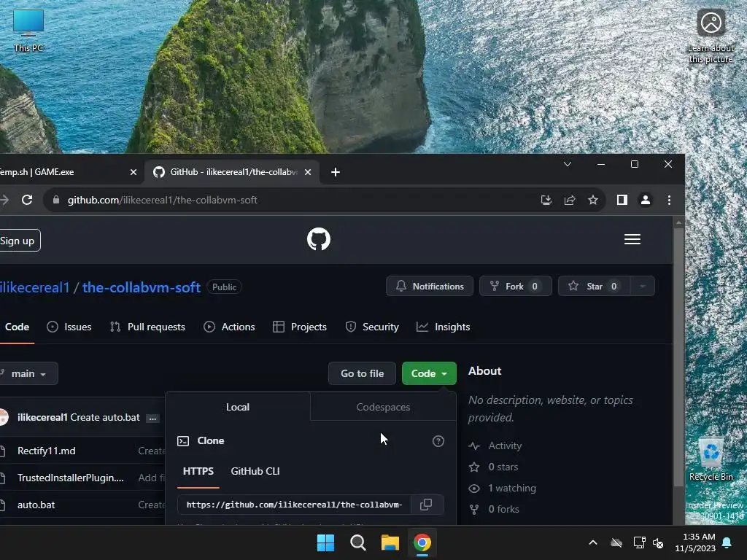747x560 pixels.
Task: Open the Pull requests tab
Action: point(147,327)
